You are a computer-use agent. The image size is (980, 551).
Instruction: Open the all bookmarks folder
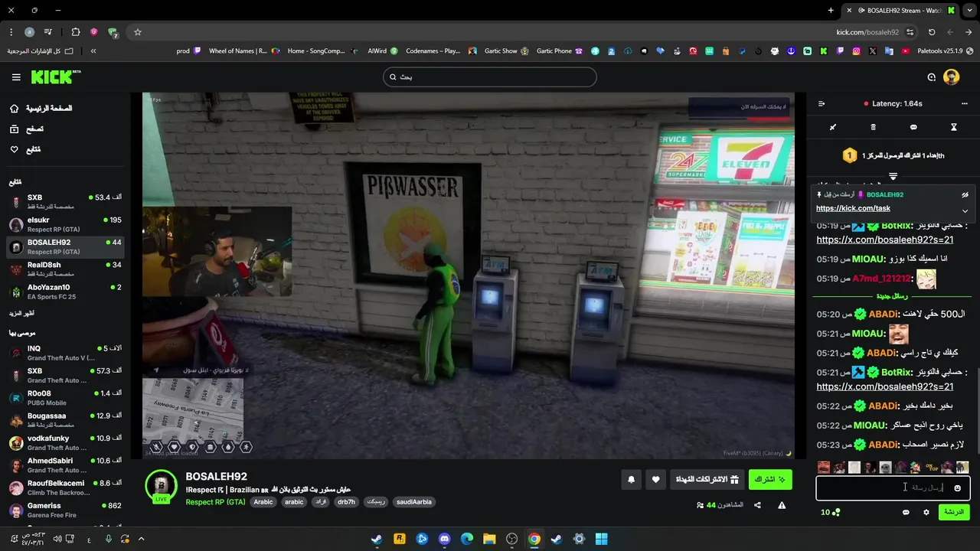tap(40, 51)
